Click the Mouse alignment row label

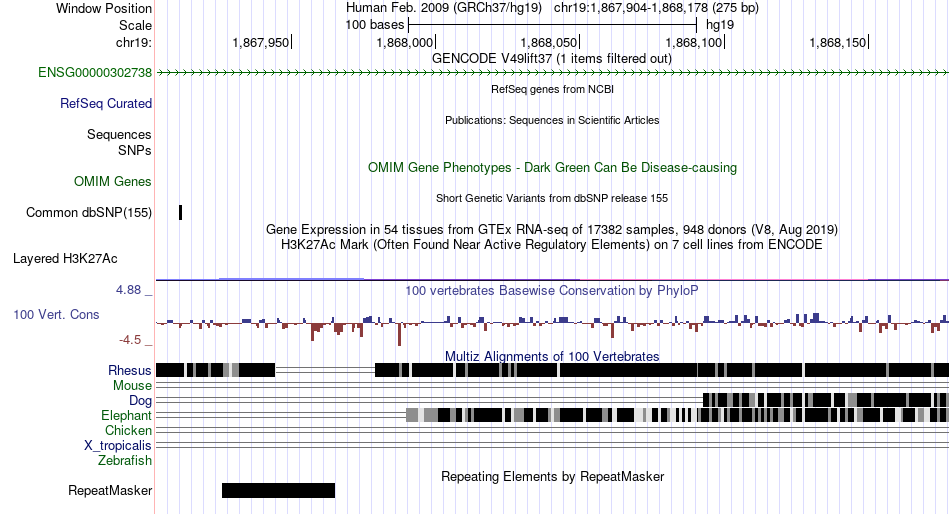tap(132, 386)
